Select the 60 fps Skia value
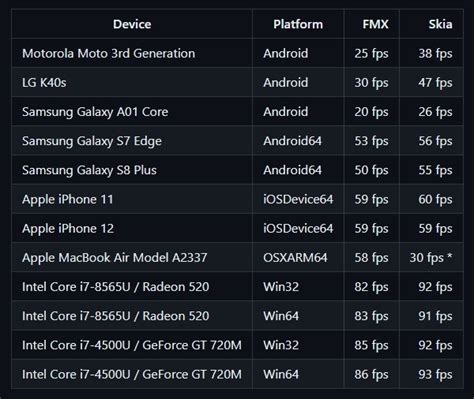The height and width of the screenshot is (399, 474). tap(435, 199)
